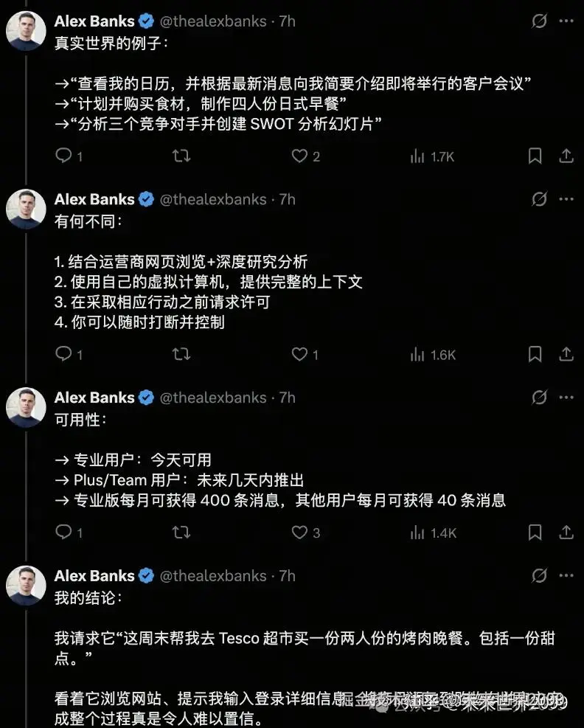Like the '有何不同' tweet
Viewport: 584px width, 728px height.
[x=299, y=355]
